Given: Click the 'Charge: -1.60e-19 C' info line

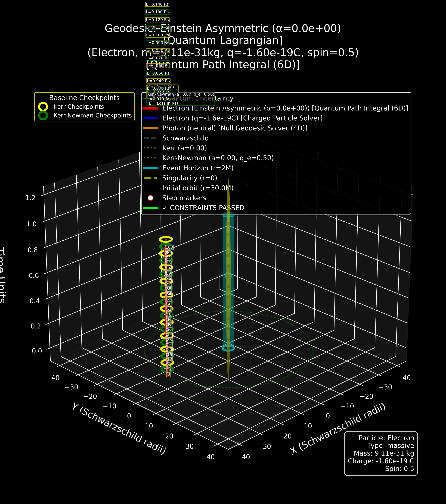Looking at the screenshot, I should coord(381,461).
